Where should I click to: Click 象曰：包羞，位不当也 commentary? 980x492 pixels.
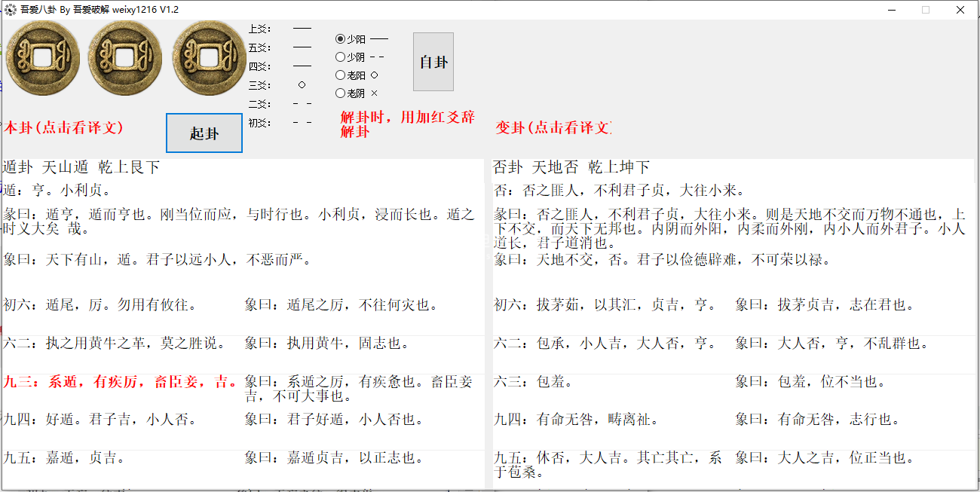[810, 382]
